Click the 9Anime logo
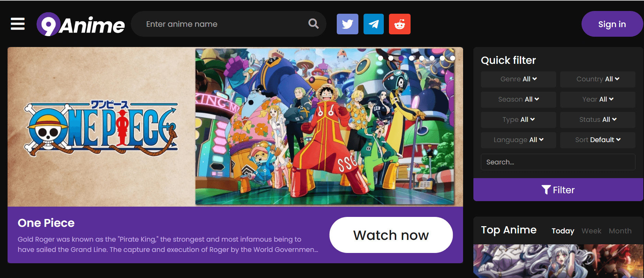The height and width of the screenshot is (278, 644). point(81,24)
